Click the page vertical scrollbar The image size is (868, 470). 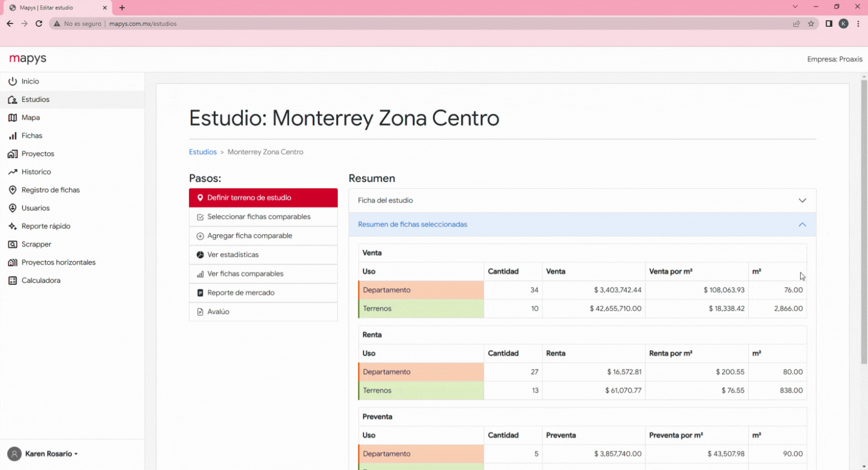(x=864, y=221)
